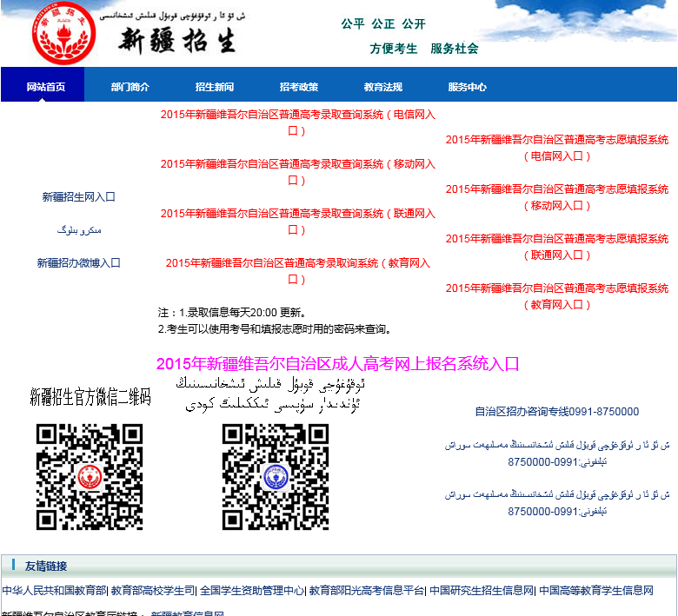This screenshot has height=616, width=678.
Task: Open the 中国研究生招生信息网 link
Action: point(482,591)
